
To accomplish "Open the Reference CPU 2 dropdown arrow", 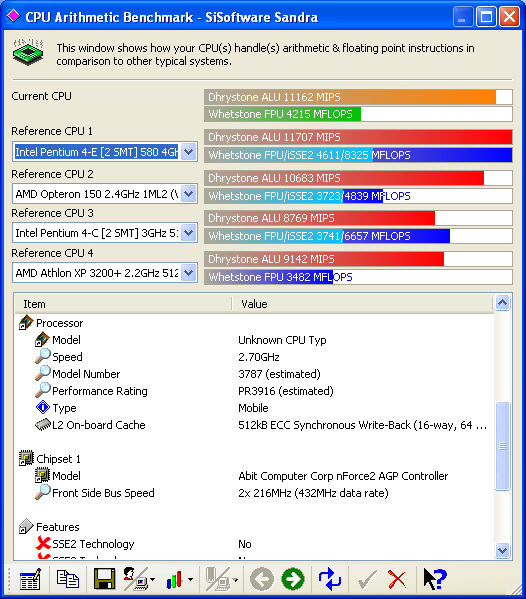I will (189, 194).
